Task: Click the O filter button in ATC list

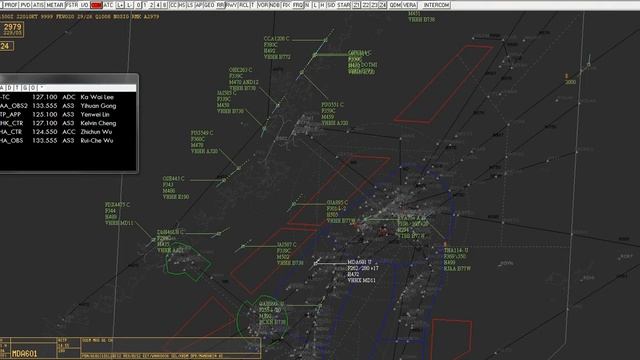Action: pyautogui.click(x=33, y=88)
